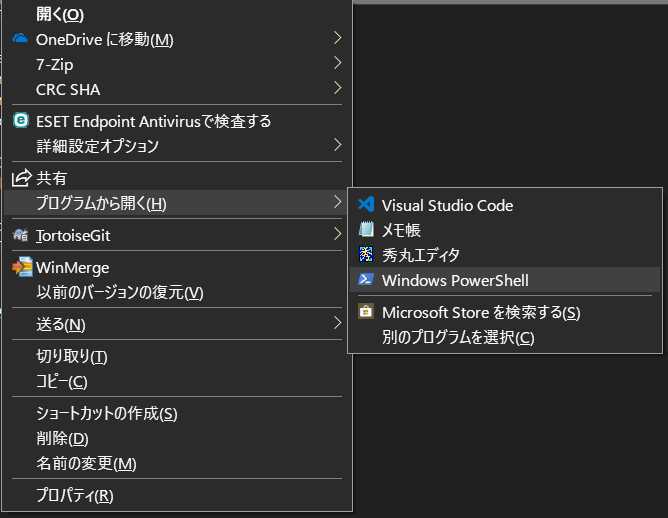Open 詳細設定オプション entry
668x518 pixels.
pyautogui.click(x=177, y=146)
